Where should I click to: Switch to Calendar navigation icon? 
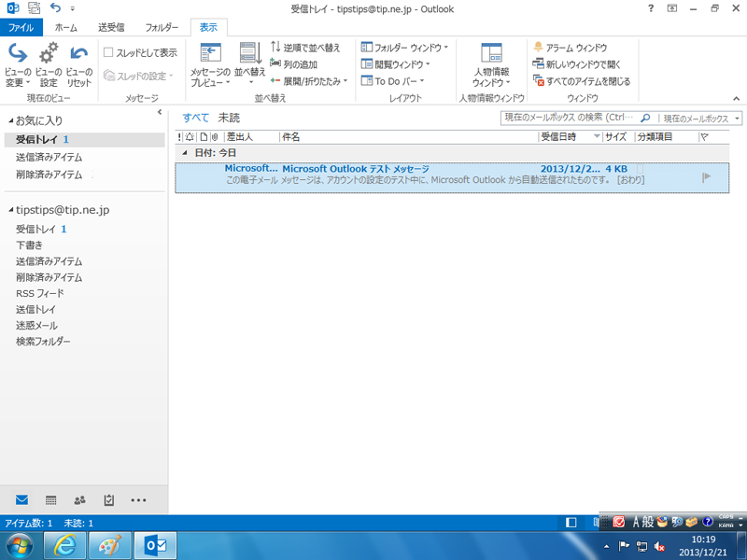click(51, 500)
